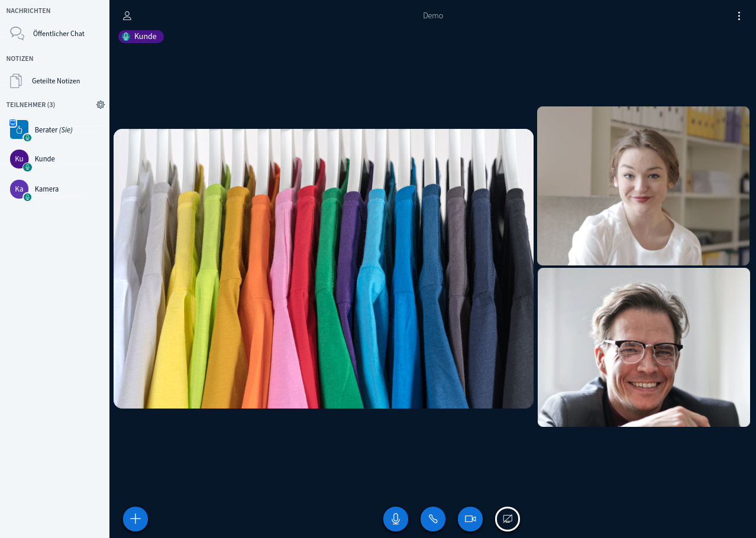This screenshot has width=756, height=538.
Task: Click the Berater presenter avatar icon
Action: (x=19, y=129)
